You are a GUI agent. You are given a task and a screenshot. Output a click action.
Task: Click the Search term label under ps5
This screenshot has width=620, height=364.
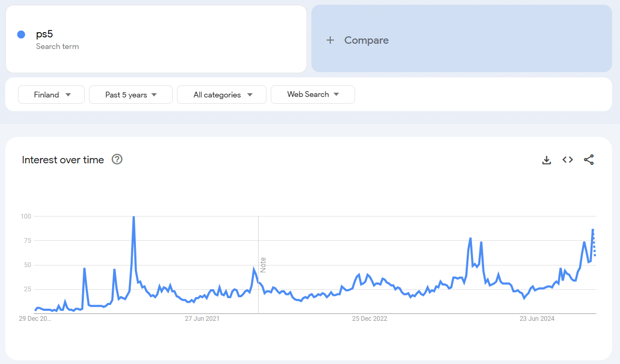click(x=57, y=46)
